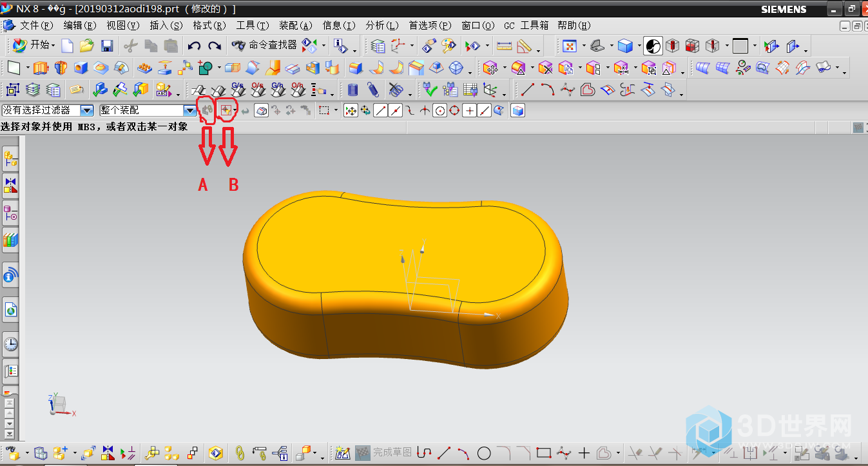Open the Internet Explorer sidebar tab
This screenshot has width=868, height=466.
10,310
